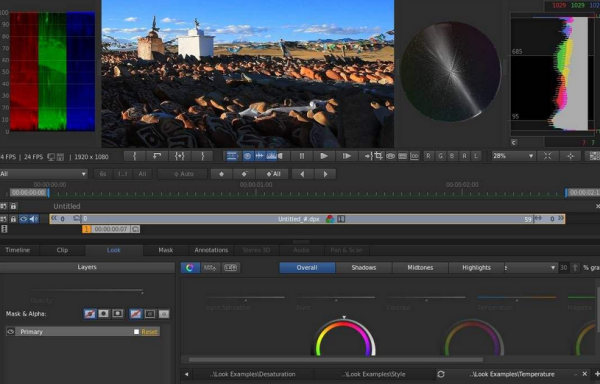The image size is (600, 384).
Task: Toggle the third blue waveform scope button
Action: (260, 156)
